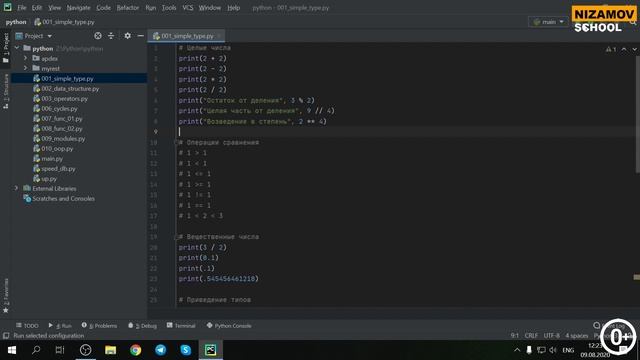Click the tool windows toggle icon in status bar

point(6,336)
